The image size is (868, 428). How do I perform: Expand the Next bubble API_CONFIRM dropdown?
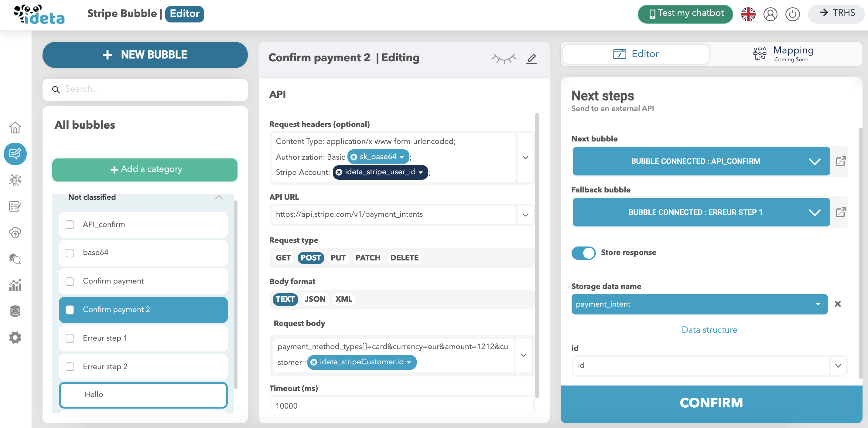tap(814, 161)
